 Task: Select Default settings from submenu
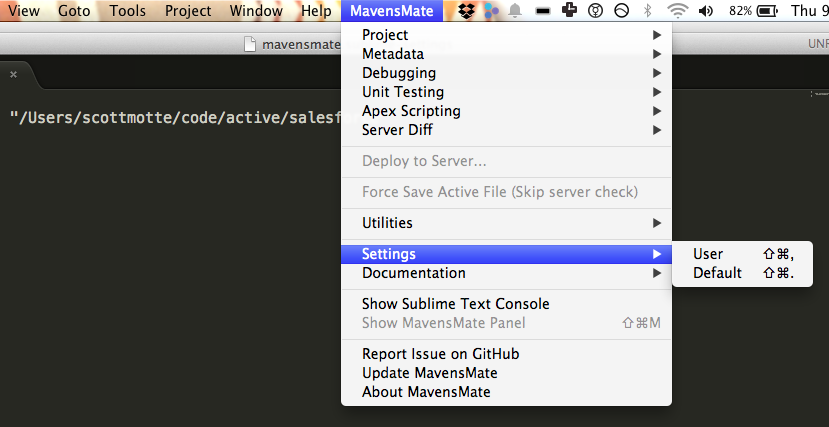click(x=742, y=273)
